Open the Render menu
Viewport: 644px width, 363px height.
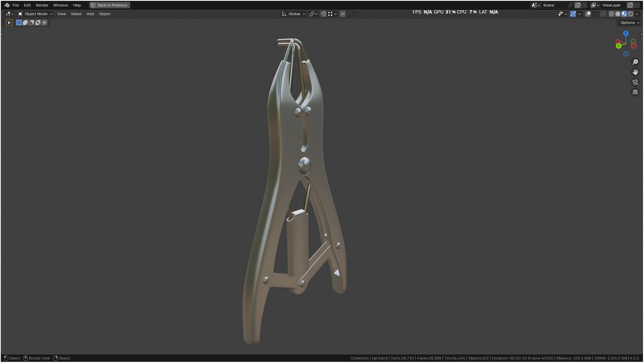(x=42, y=5)
